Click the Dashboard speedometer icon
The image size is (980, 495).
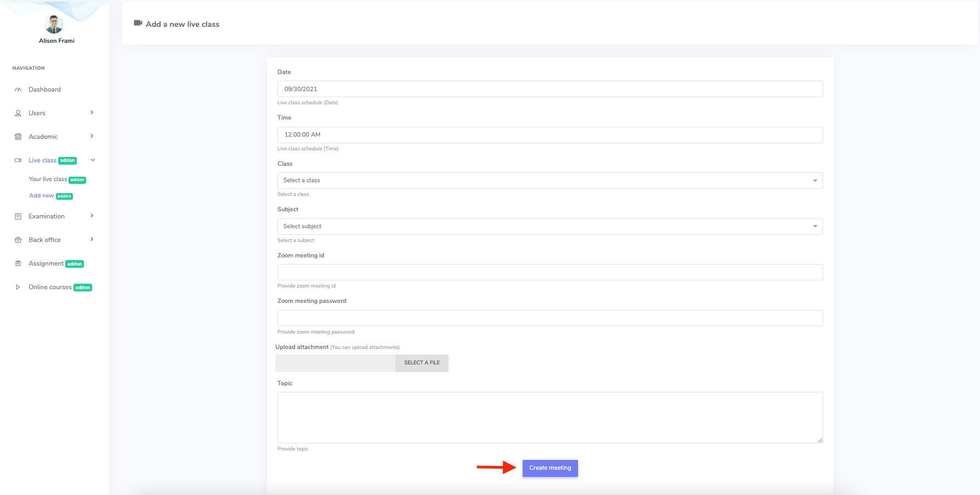[18, 89]
